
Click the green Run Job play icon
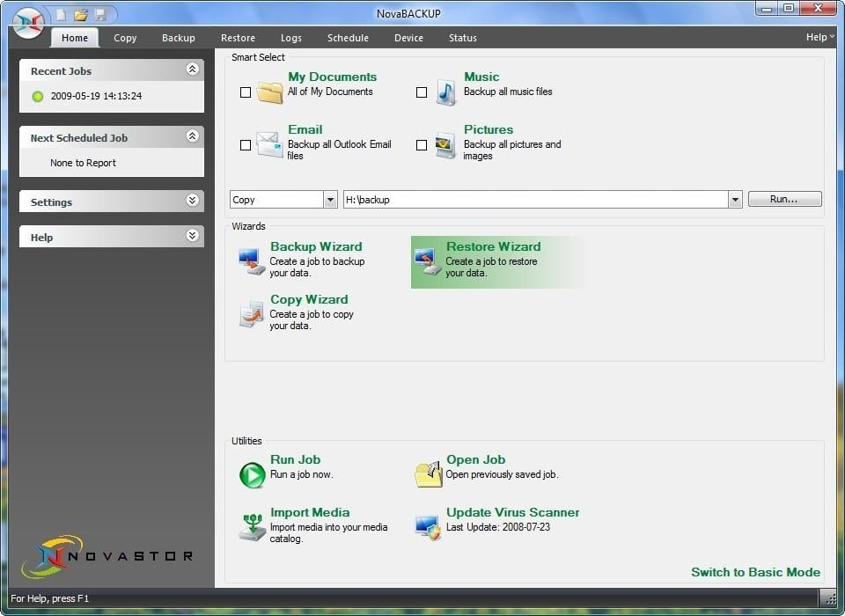pos(252,474)
